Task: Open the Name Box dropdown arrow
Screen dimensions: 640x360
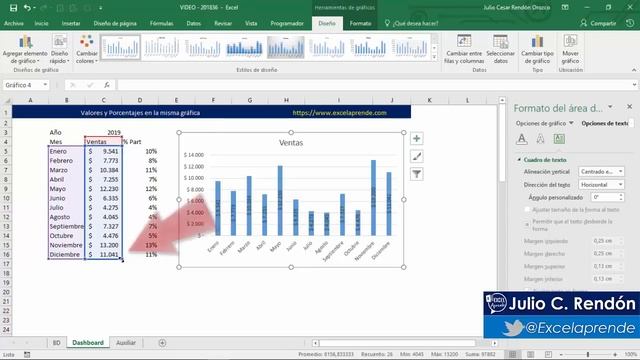Action: coord(45,85)
